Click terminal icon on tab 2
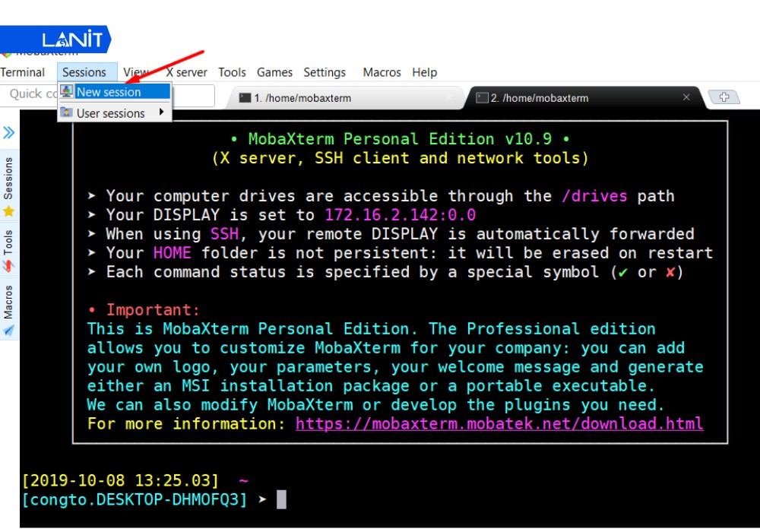This screenshot has height=532, width=760. (482, 98)
